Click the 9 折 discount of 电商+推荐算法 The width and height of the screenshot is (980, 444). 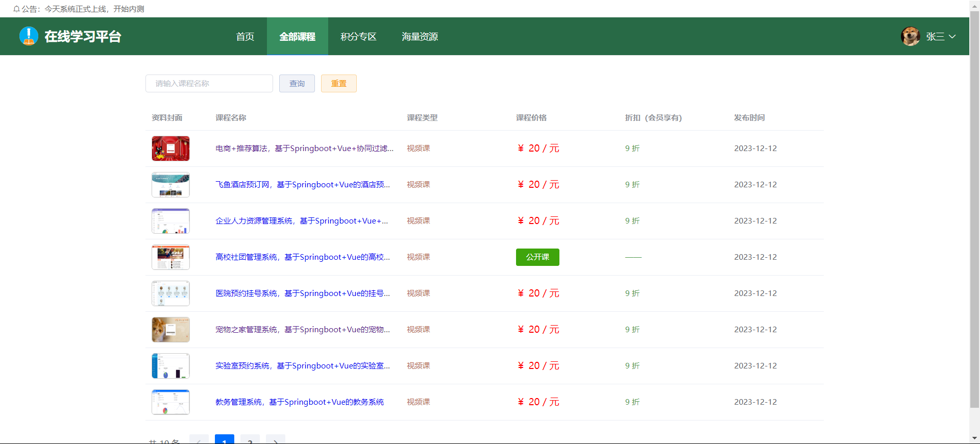(632, 149)
